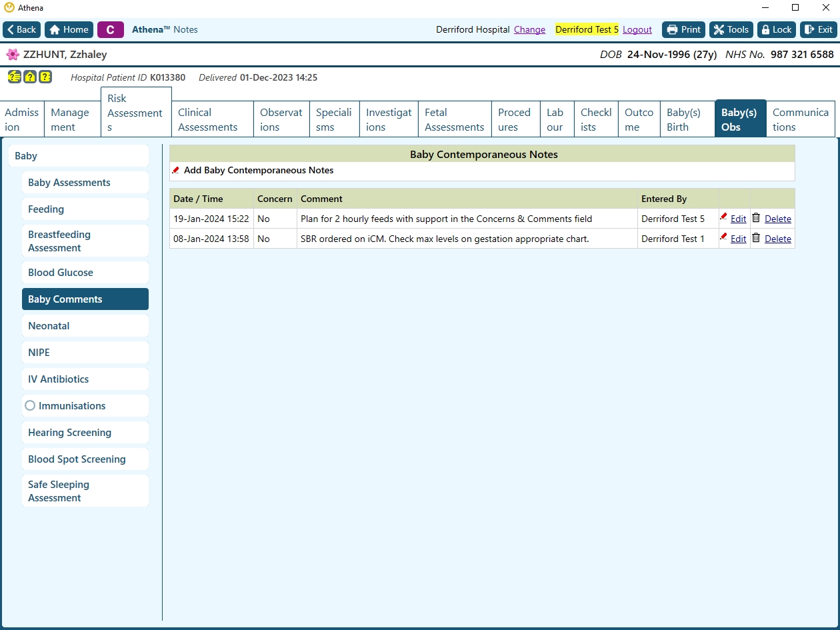The image size is (840, 630).
Task: Click the red pencil beside Add Baby Contemporaneous Notes
Action: click(176, 170)
